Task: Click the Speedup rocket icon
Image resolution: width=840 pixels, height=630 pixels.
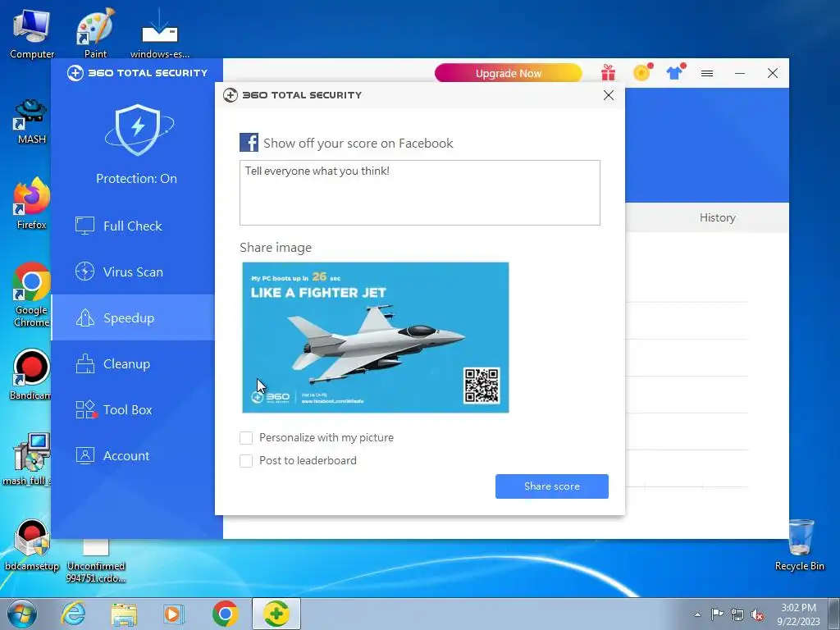Action: [x=84, y=317]
